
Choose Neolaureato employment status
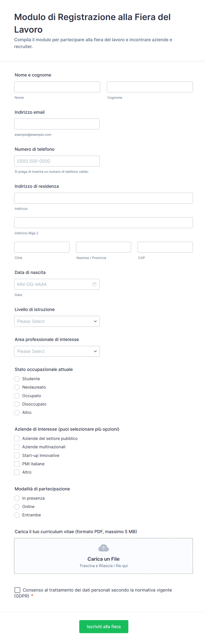coord(17,387)
